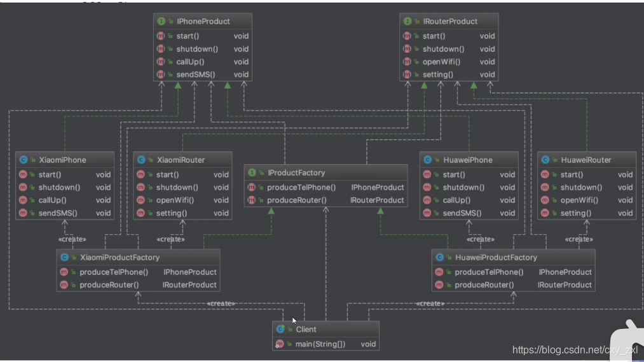Click method icon beside IRouterProduct openWifi()

[407, 62]
